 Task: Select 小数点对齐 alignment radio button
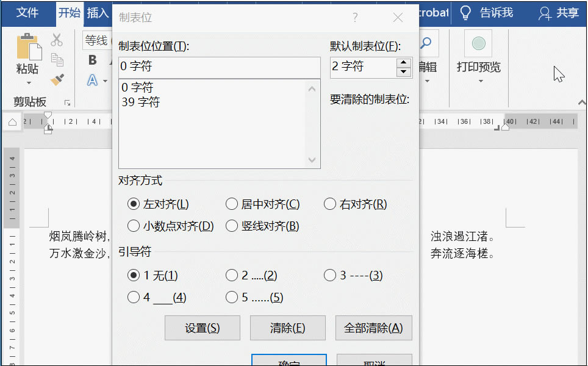point(134,226)
